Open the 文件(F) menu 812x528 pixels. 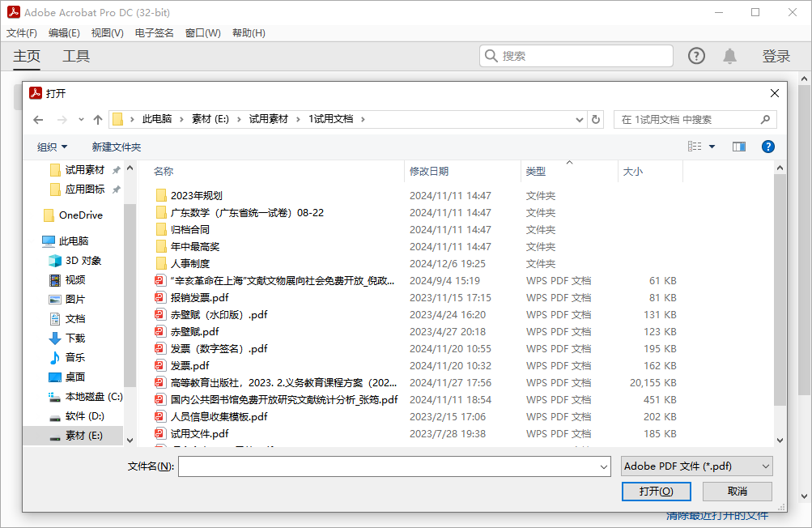pyautogui.click(x=22, y=33)
